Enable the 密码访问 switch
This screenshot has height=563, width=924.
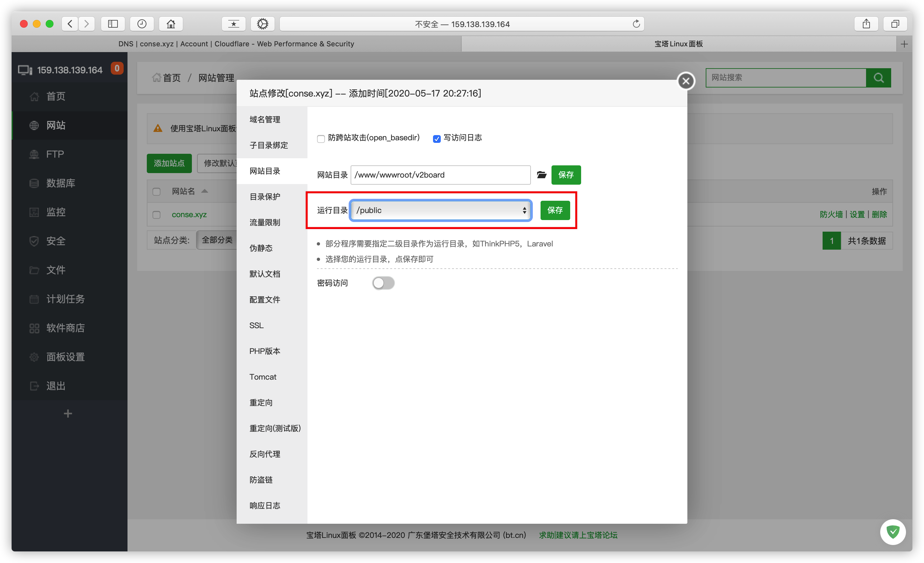(383, 283)
